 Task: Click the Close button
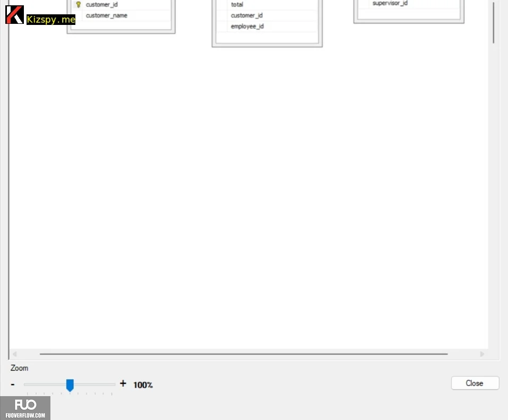[475, 383]
